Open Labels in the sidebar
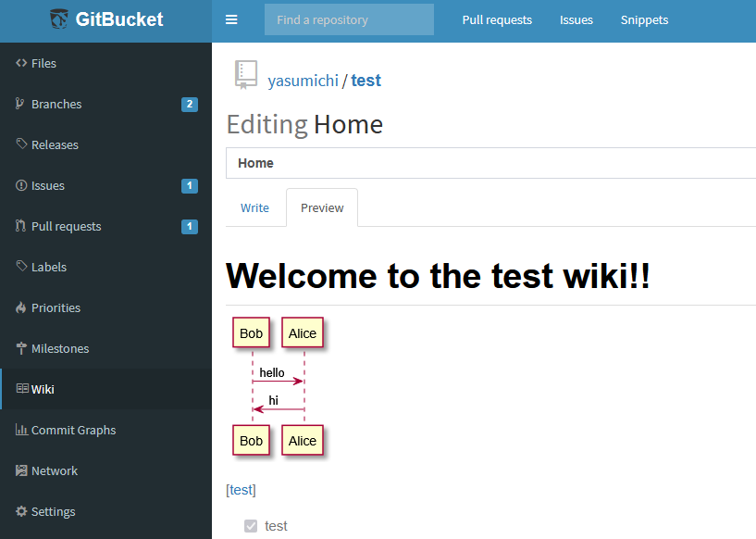 click(x=105, y=267)
